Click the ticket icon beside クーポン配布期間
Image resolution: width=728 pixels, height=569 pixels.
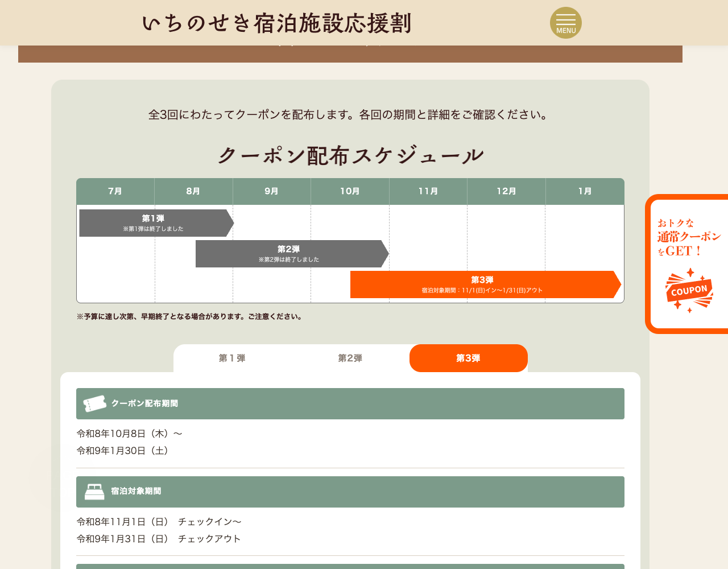coord(94,403)
